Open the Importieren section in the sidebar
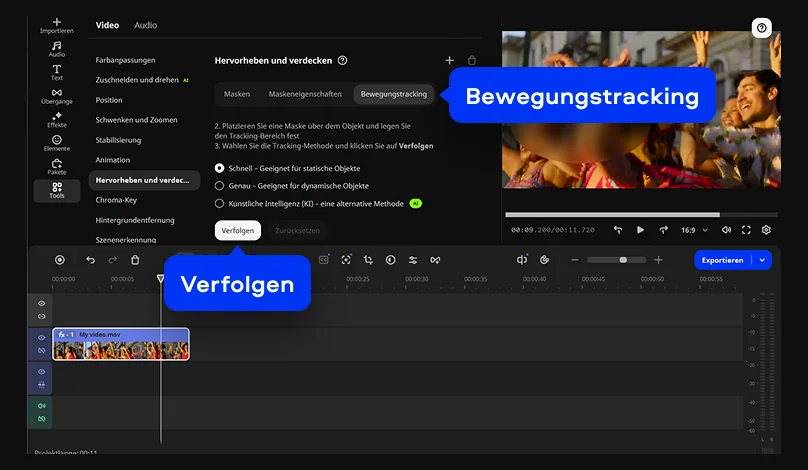This screenshot has width=808, height=470. pos(57,26)
